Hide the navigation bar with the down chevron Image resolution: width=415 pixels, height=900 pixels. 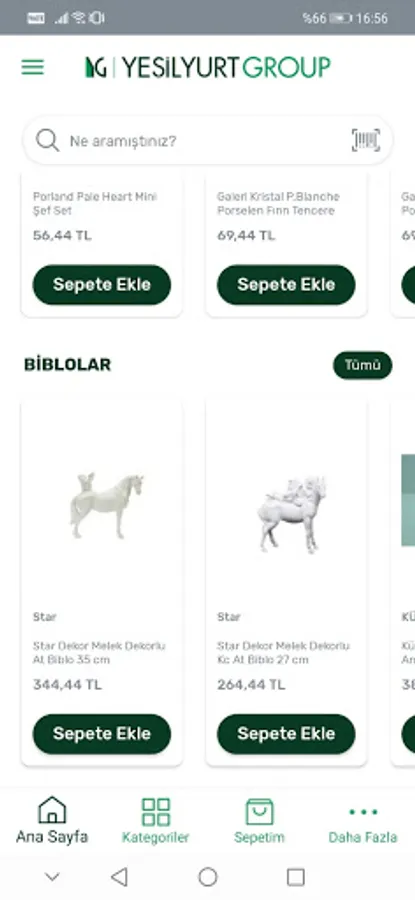(x=52, y=876)
